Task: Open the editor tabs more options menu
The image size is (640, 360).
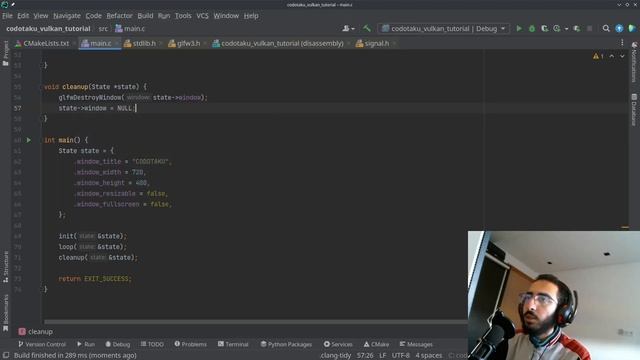Action: (x=622, y=43)
